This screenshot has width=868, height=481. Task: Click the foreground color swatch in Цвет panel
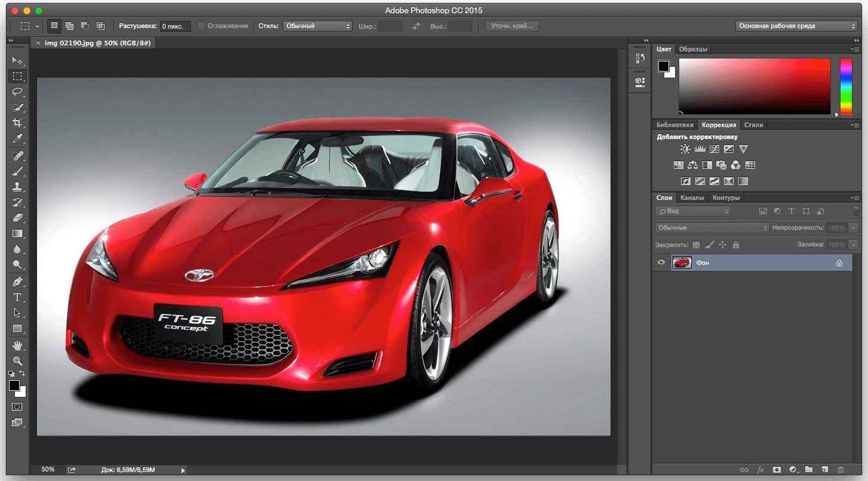point(664,66)
